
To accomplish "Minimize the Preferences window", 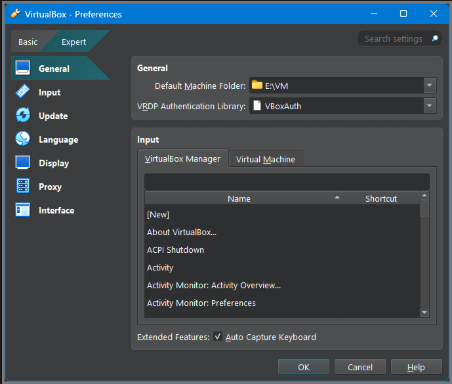I will point(374,14).
